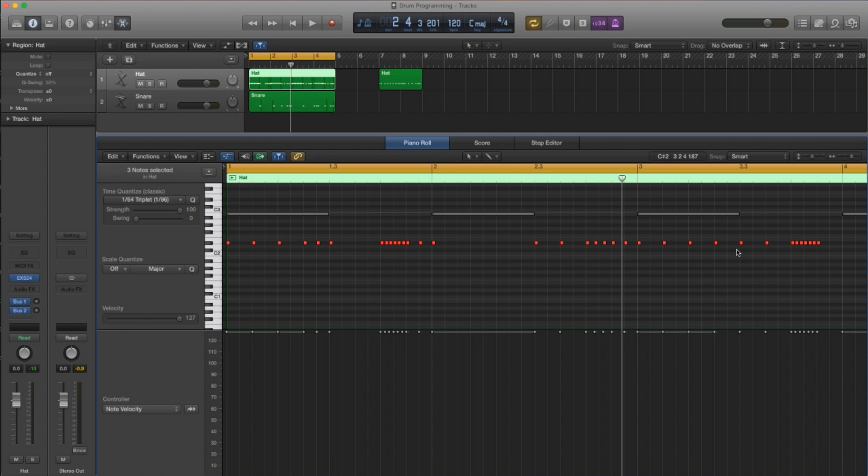The height and width of the screenshot is (476, 868).
Task: Open the Smart Controls knob icon
Action: [90, 23]
